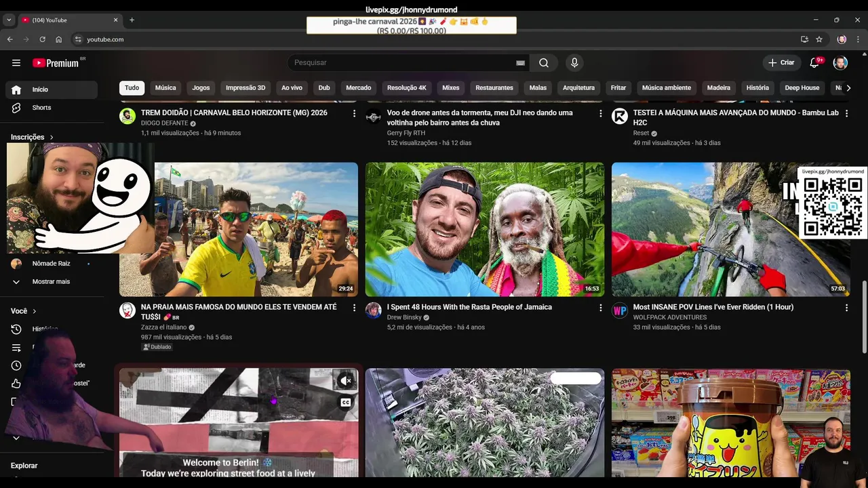The width and height of the screenshot is (868, 488).
Task: Open title TREM DOIDÃO CARNAVAL BELO HORIZONTE
Action: pyautogui.click(x=234, y=113)
